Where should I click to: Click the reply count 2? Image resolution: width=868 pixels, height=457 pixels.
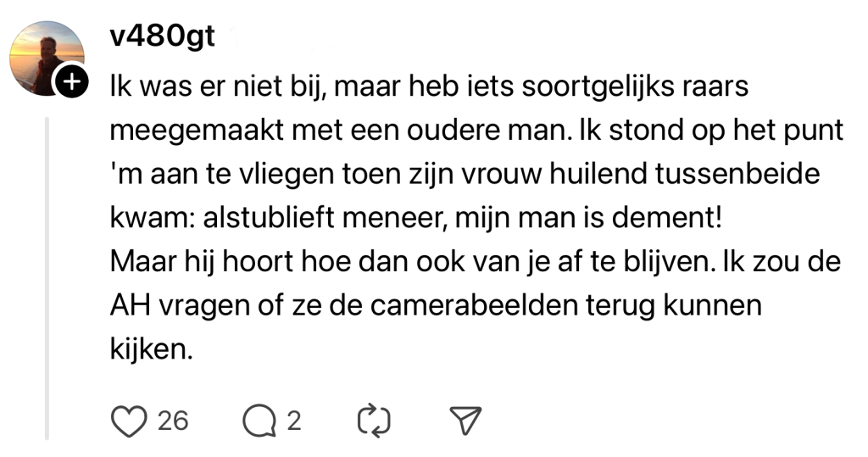coord(293,420)
